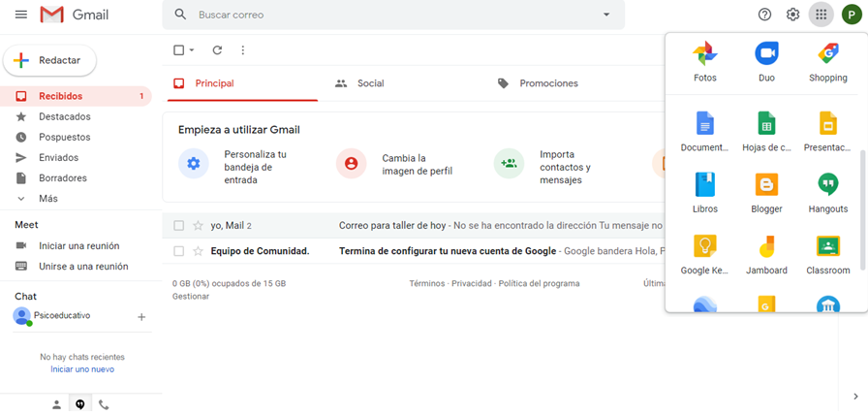Click the Redactar compose button
Viewport: 868px width, 415px height.
pos(49,60)
